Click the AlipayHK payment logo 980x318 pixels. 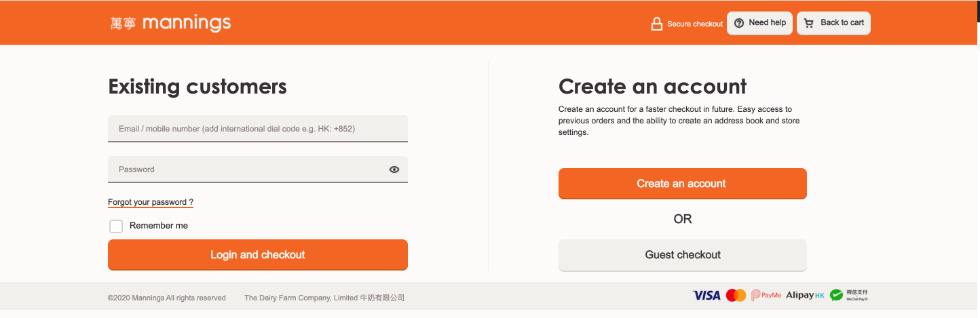pos(805,295)
